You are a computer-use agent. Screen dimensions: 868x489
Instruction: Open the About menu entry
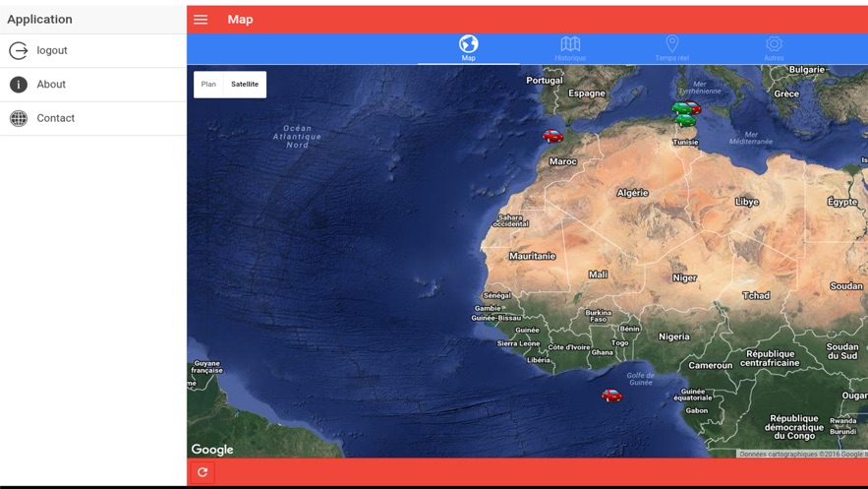pos(93,85)
